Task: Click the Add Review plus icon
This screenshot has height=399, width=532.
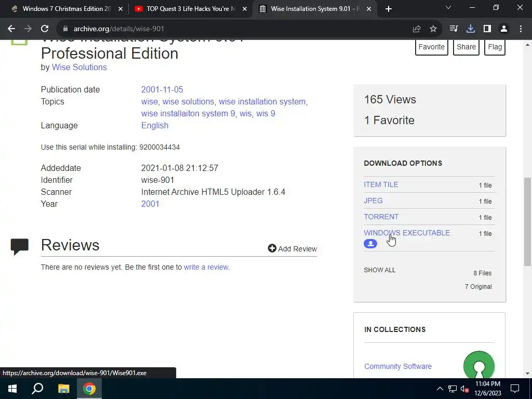Action: [272, 248]
